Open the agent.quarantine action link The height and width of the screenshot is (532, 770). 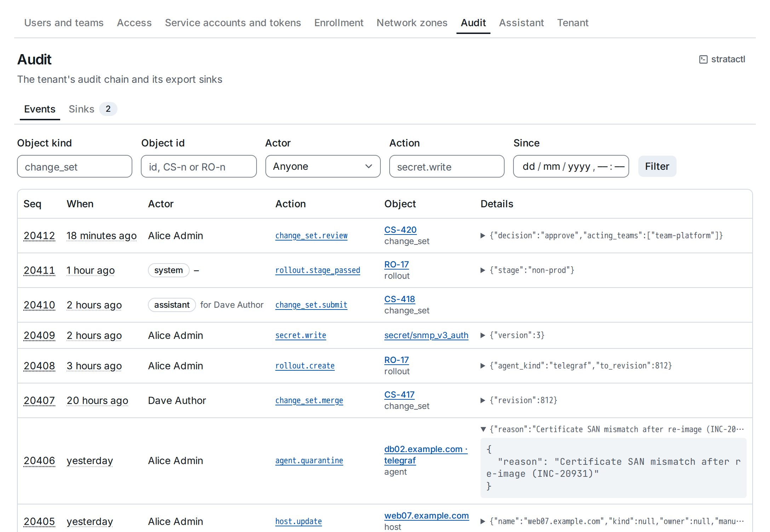point(309,461)
